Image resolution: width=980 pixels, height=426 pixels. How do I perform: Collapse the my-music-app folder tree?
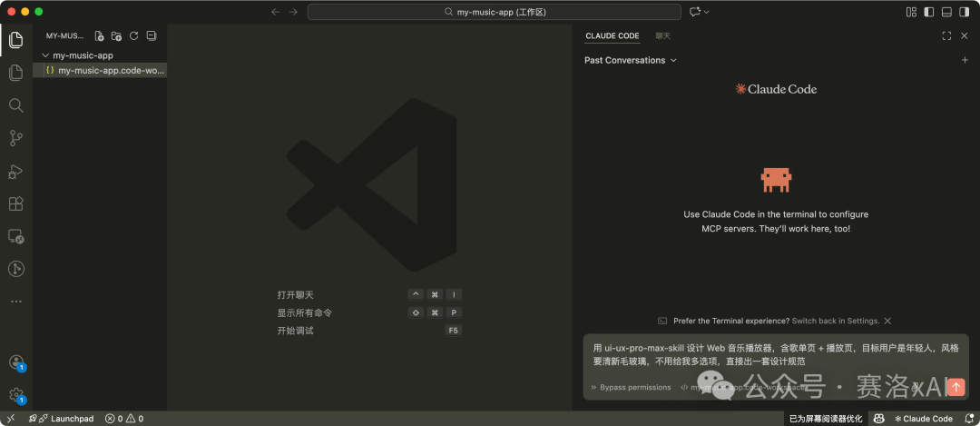45,55
